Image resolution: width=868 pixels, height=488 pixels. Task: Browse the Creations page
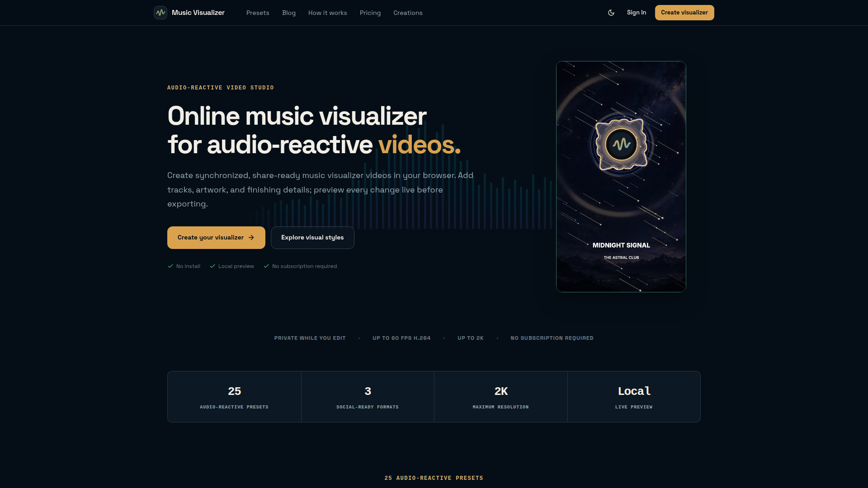pos(408,13)
